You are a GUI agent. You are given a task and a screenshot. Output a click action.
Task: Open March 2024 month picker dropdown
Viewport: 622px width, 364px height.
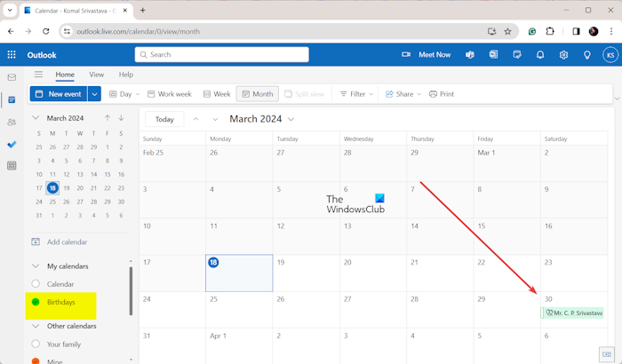(291, 119)
